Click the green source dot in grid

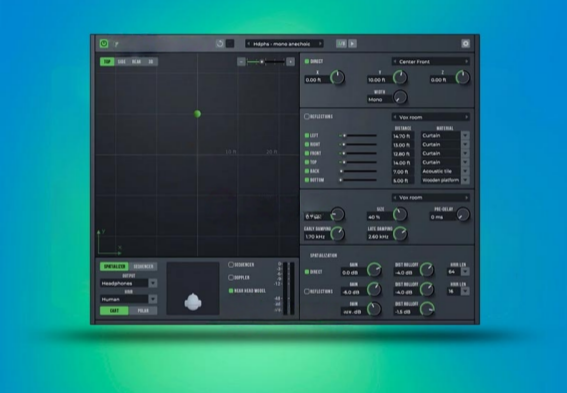coord(197,114)
